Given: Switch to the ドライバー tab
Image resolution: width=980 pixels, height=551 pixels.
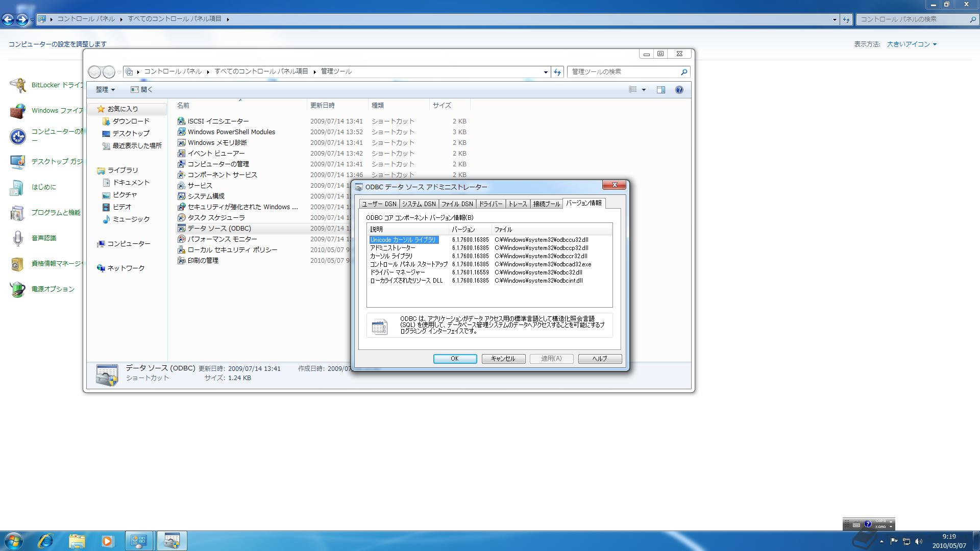Looking at the screenshot, I should pos(491,204).
